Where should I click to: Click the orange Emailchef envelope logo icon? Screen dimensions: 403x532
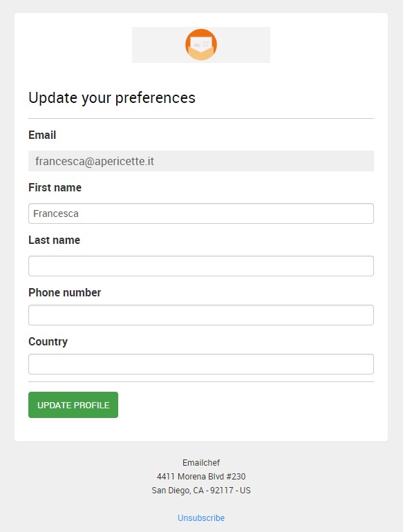[201, 44]
